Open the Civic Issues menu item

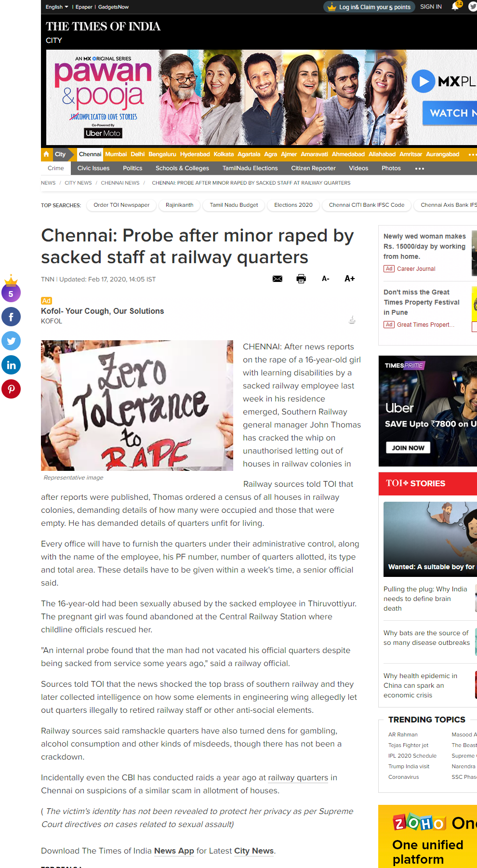click(x=93, y=168)
